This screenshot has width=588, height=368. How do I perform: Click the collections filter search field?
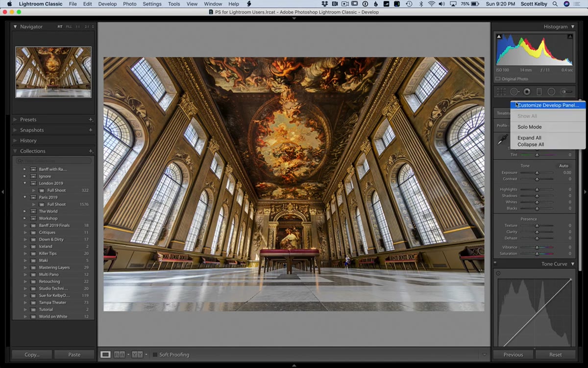coord(53,161)
